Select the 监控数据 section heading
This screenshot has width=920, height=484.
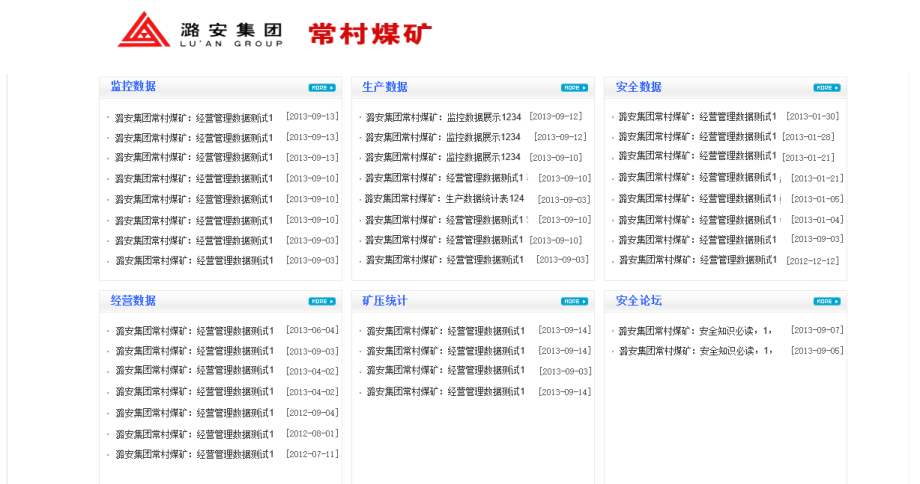(x=133, y=87)
